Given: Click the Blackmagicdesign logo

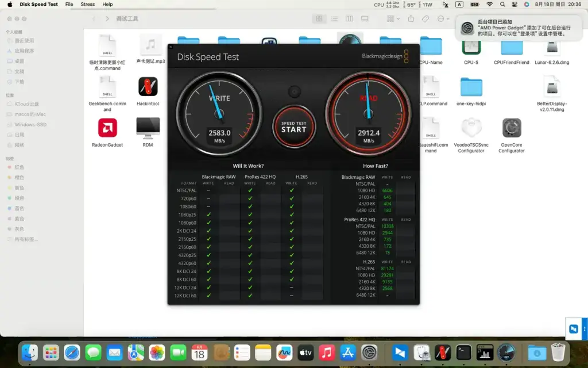Looking at the screenshot, I should click(385, 56).
